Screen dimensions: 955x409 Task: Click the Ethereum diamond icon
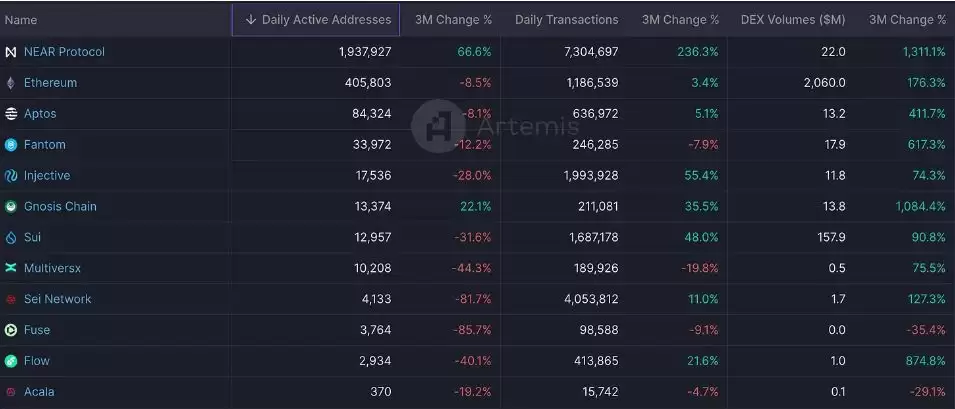point(11,83)
